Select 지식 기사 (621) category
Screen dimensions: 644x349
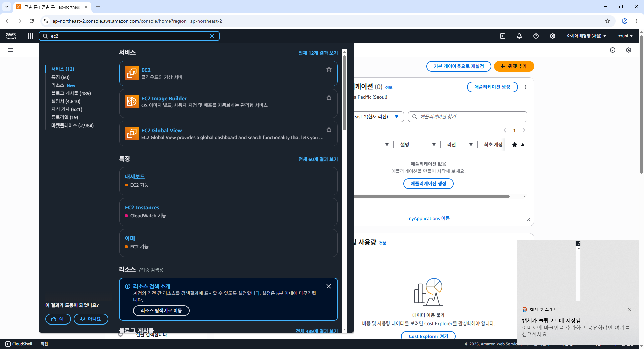pos(67,109)
